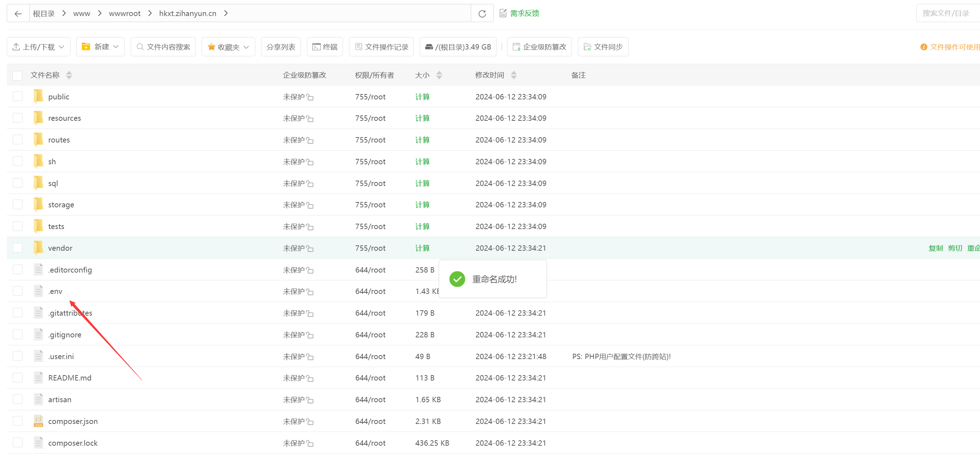
Task: Click the lock icon on vendor row
Action: 310,249
